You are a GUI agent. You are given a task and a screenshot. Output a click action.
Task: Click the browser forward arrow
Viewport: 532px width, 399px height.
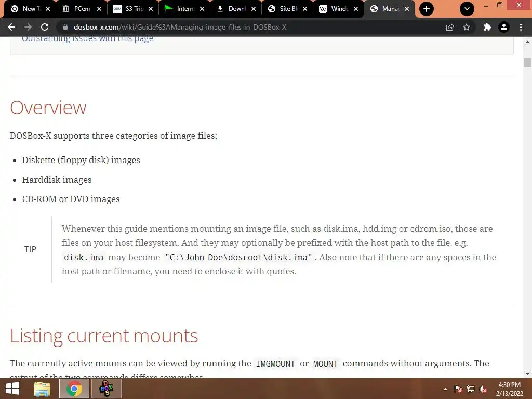pyautogui.click(x=28, y=27)
